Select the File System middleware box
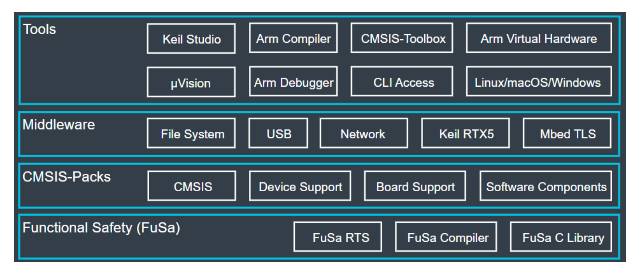Screen dimensions: 644x277 click(x=191, y=133)
